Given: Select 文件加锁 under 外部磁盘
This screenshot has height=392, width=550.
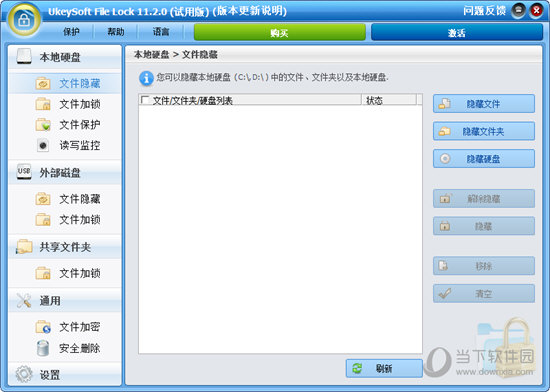Looking at the screenshot, I should [x=65, y=220].
